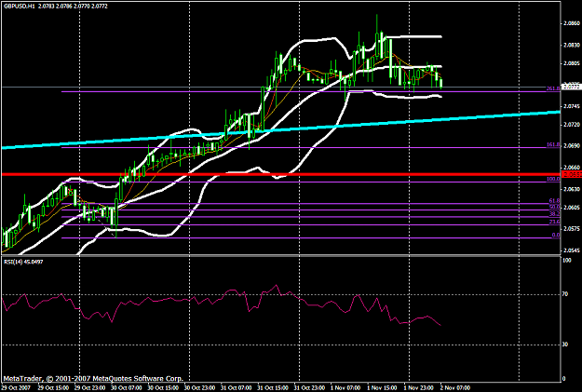Click the divider between chart and RSI panel
582x392 pixels.
click(x=280, y=255)
